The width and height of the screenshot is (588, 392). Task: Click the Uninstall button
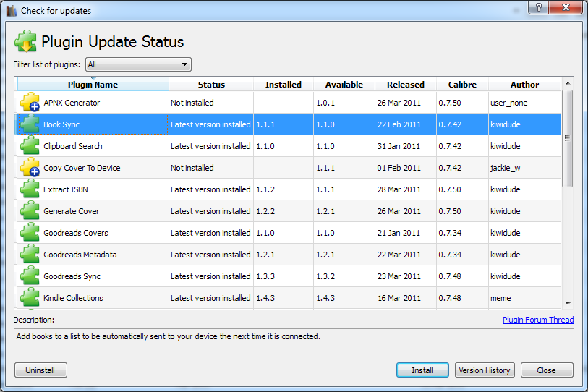pyautogui.click(x=41, y=370)
